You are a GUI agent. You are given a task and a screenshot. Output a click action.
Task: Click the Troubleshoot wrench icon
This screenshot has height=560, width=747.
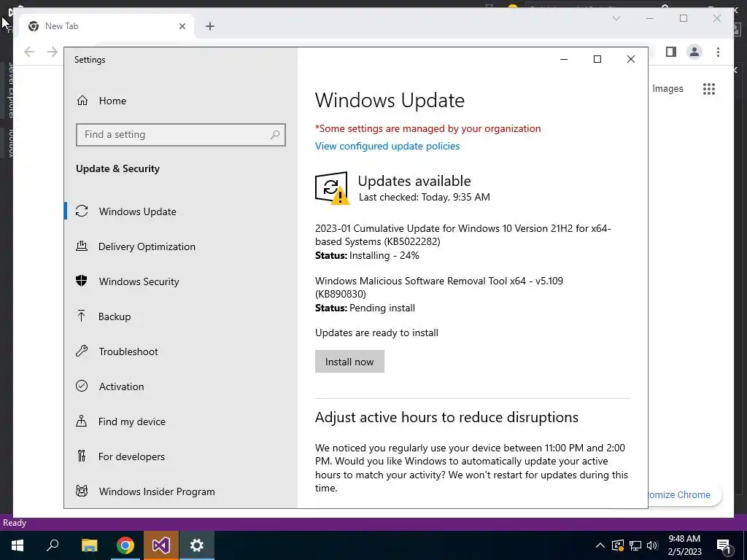(82, 351)
